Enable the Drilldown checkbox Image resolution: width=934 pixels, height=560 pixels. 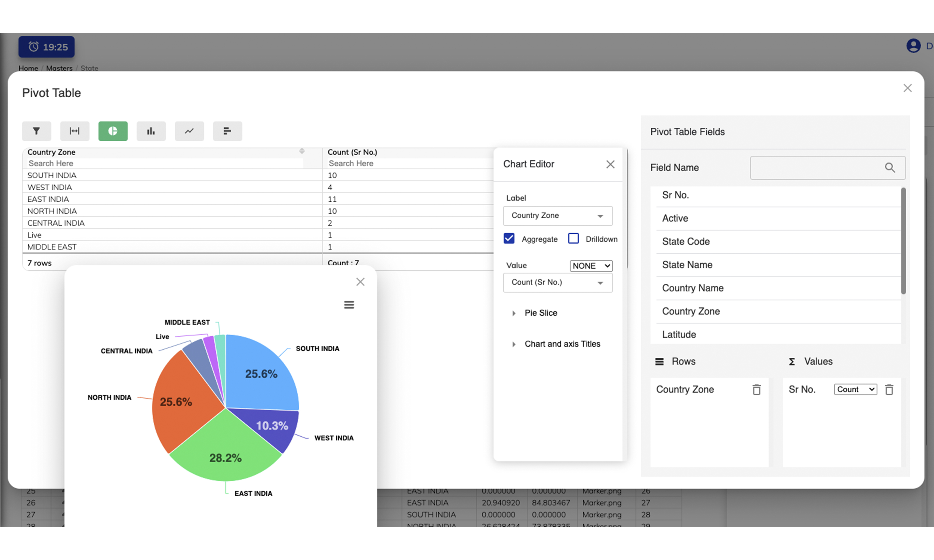point(573,239)
